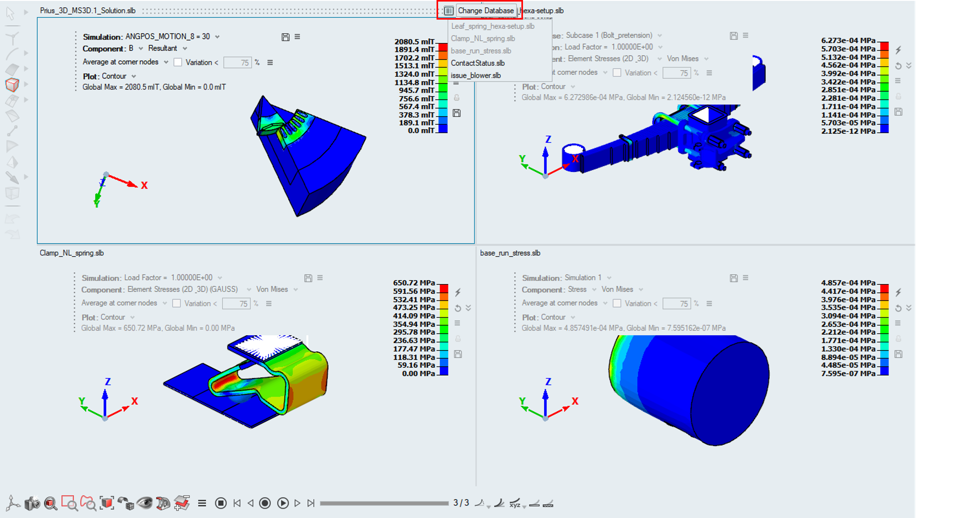980x518 pixels.
Task: Check Variation box in base_run_stress window
Action: pyautogui.click(x=617, y=303)
